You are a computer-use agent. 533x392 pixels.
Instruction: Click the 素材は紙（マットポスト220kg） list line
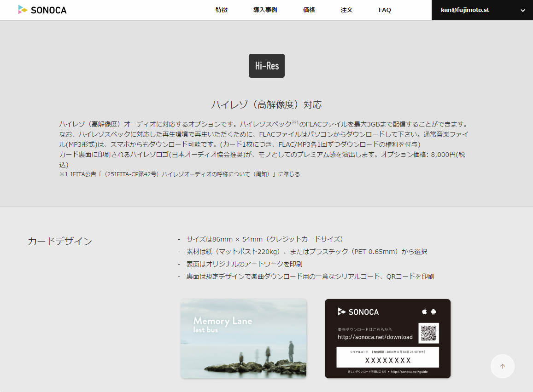pos(307,252)
